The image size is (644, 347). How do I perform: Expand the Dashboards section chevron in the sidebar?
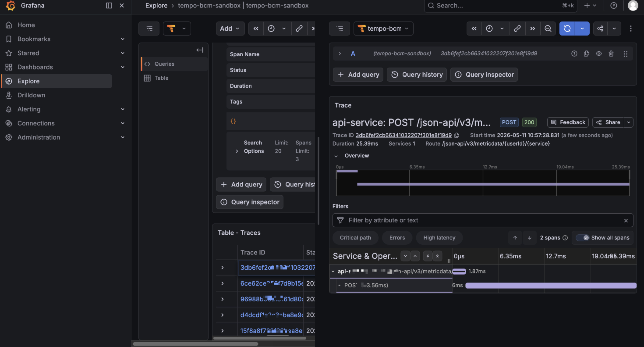122,67
